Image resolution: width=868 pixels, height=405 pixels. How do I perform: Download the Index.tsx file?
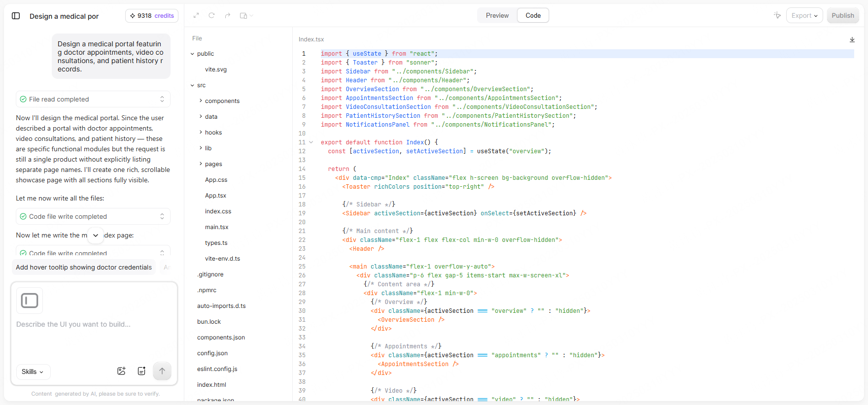click(x=852, y=39)
